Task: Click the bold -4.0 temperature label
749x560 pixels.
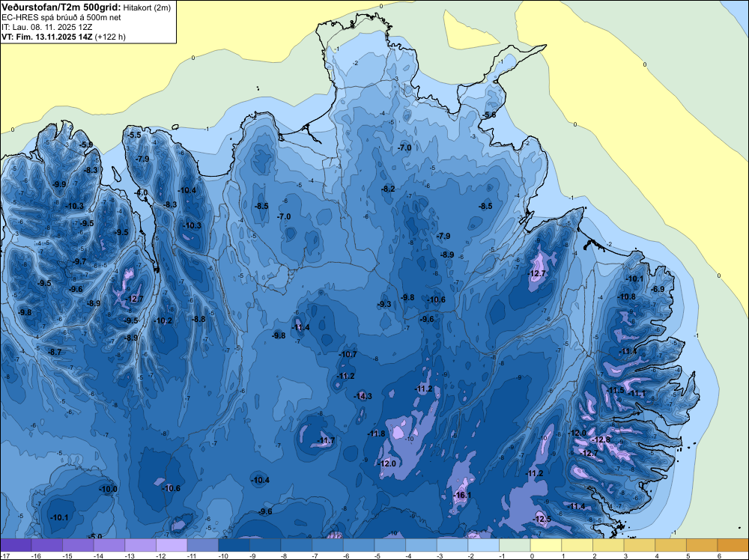Action: tap(141, 192)
